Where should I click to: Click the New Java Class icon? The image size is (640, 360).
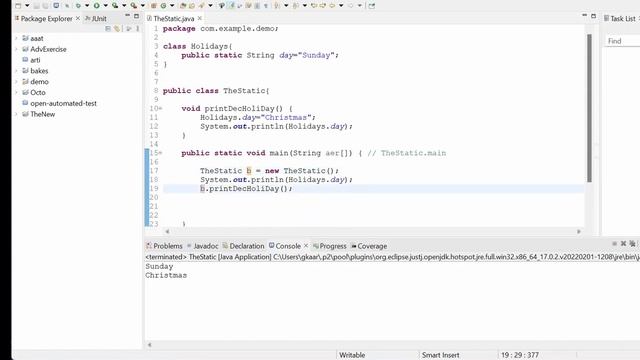pyautogui.click(x=164, y=6)
